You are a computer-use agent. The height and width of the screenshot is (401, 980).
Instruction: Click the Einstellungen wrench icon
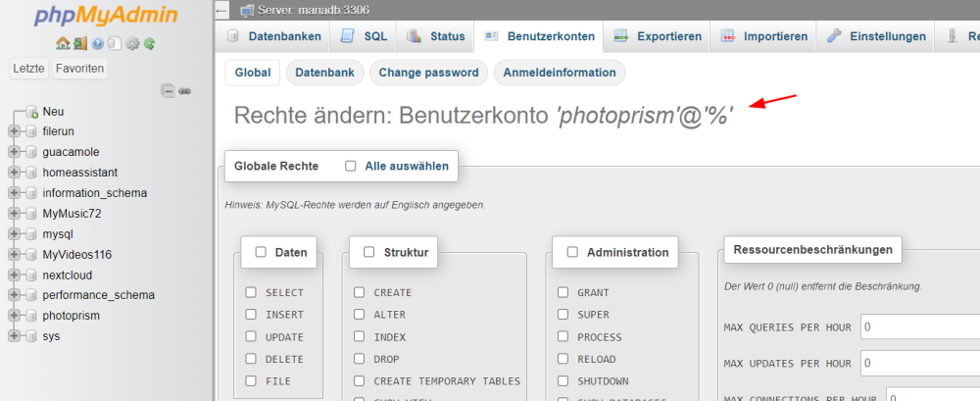(x=834, y=36)
